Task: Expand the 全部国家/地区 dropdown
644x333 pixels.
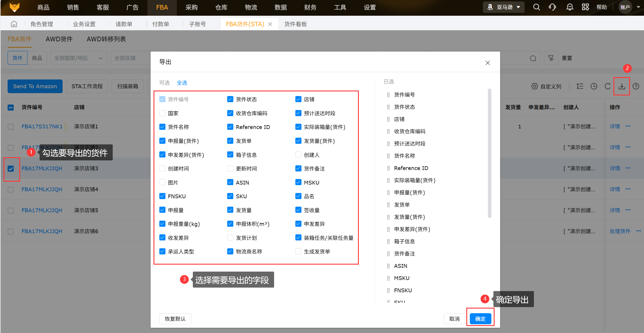Action: coord(78,58)
